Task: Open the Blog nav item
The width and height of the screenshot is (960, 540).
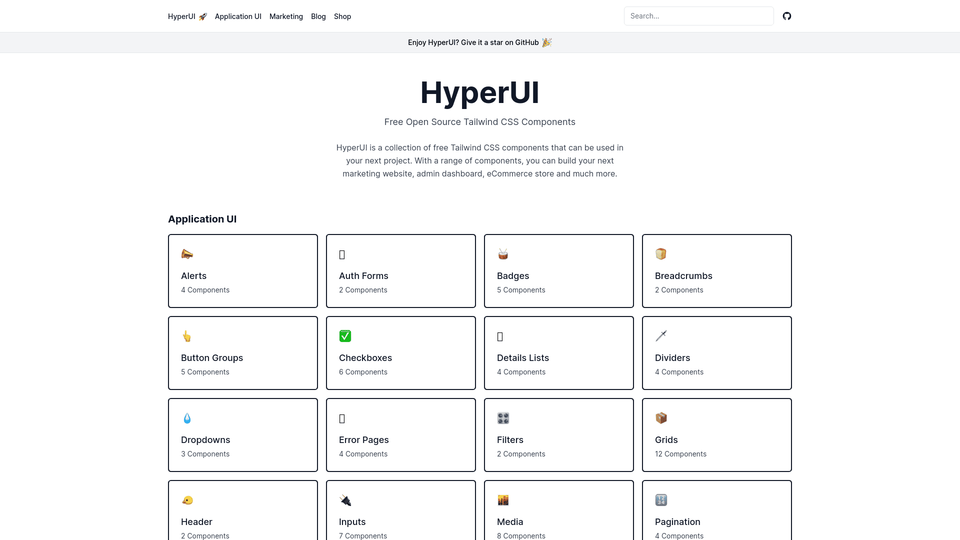Action: 318,17
